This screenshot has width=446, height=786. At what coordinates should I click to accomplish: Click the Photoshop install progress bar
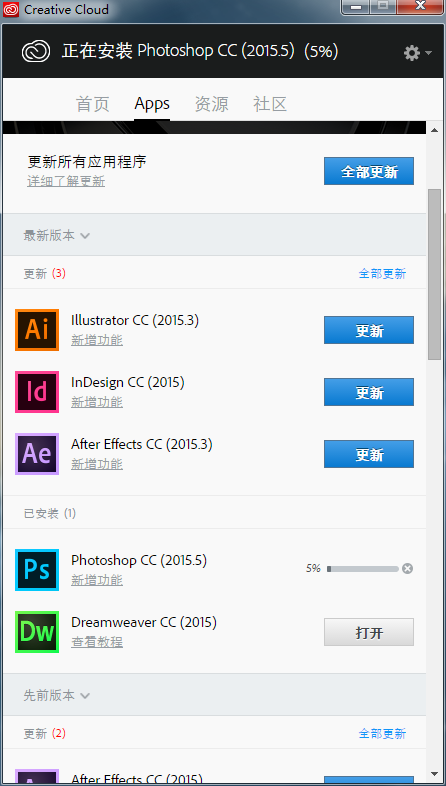(362, 568)
